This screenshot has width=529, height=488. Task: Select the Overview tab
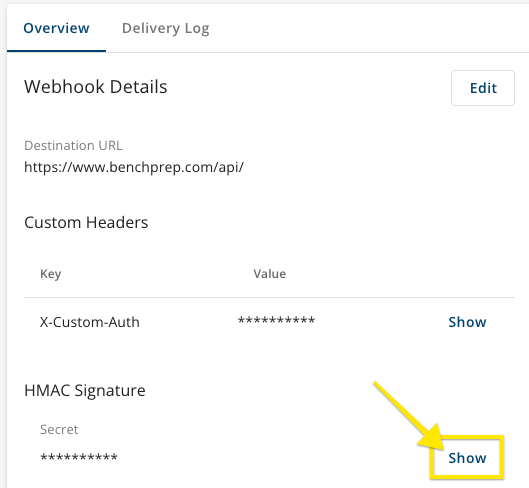point(56,28)
